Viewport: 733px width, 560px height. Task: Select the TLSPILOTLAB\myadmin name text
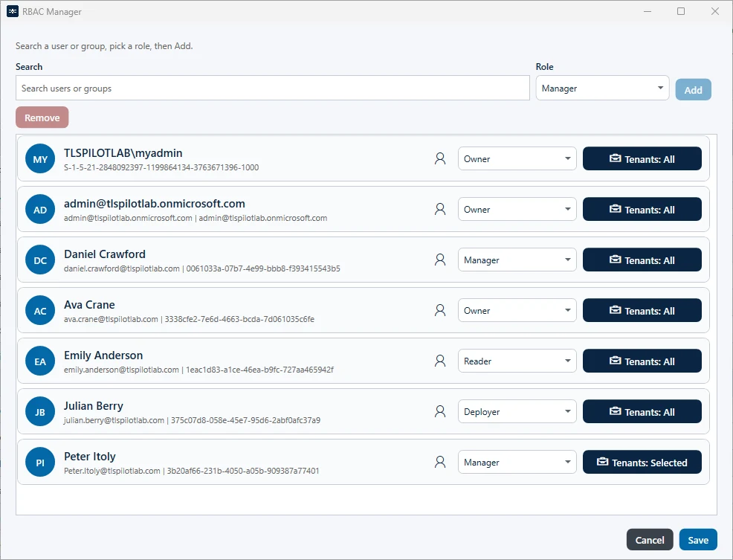[123, 153]
